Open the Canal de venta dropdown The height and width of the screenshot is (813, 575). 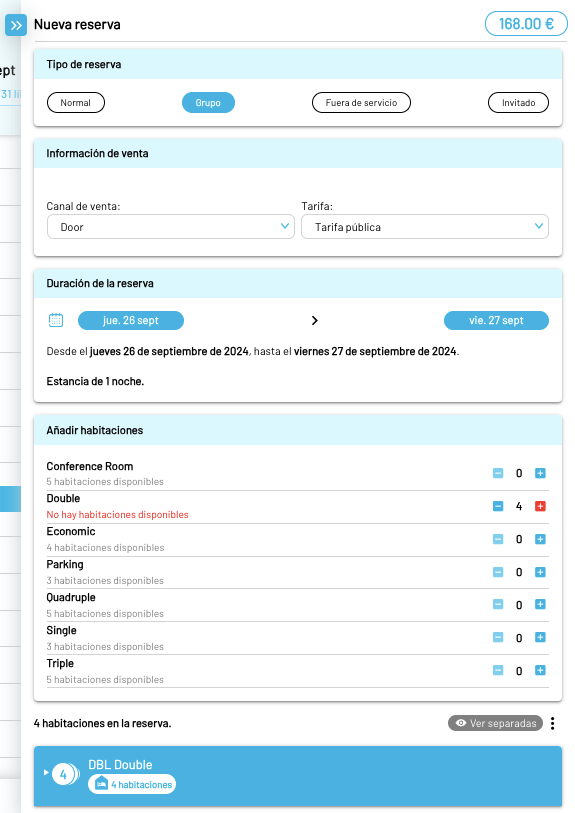click(171, 227)
